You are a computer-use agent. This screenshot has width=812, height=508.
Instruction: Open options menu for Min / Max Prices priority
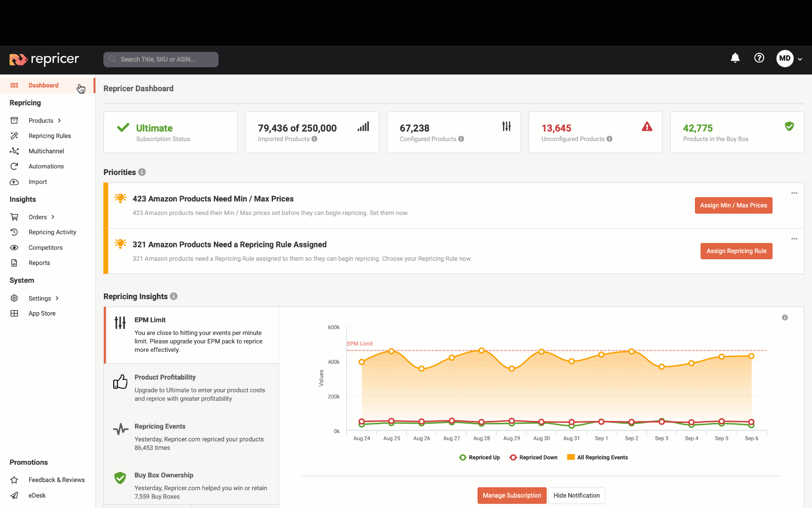(794, 193)
